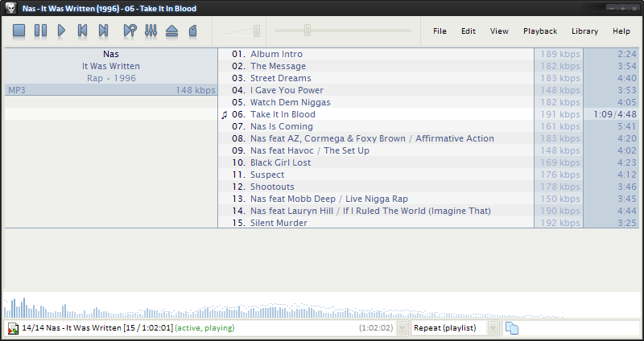Click the Rap · 1996 genre line
This screenshot has width=644, height=341.
pos(111,78)
